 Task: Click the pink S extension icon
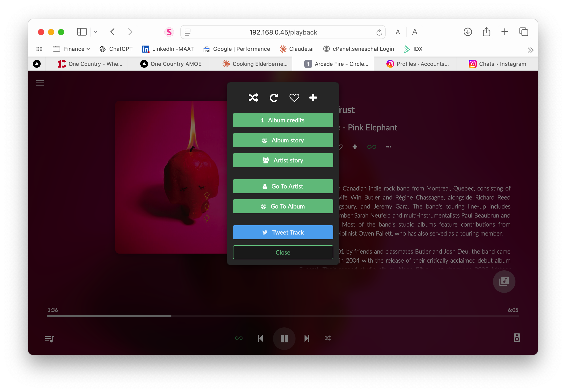[169, 32]
